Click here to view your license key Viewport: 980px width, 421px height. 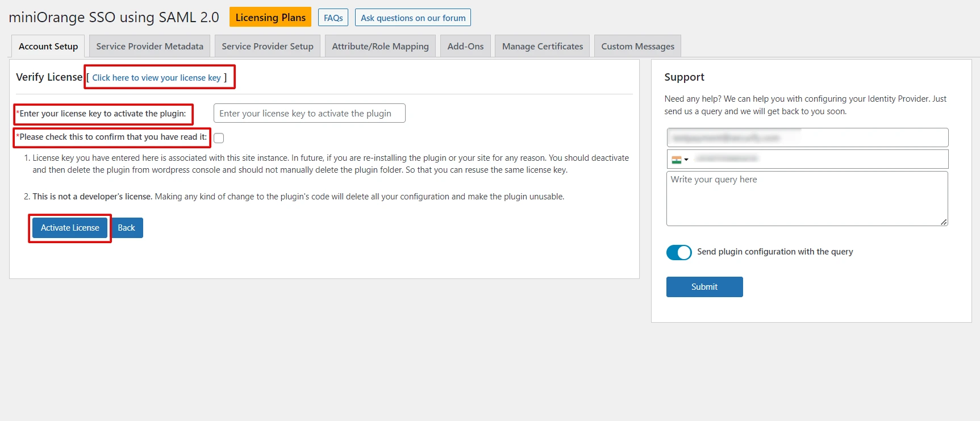click(x=157, y=78)
